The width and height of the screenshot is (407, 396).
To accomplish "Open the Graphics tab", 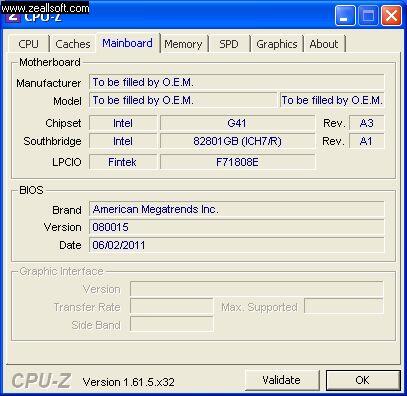I will pos(277,44).
